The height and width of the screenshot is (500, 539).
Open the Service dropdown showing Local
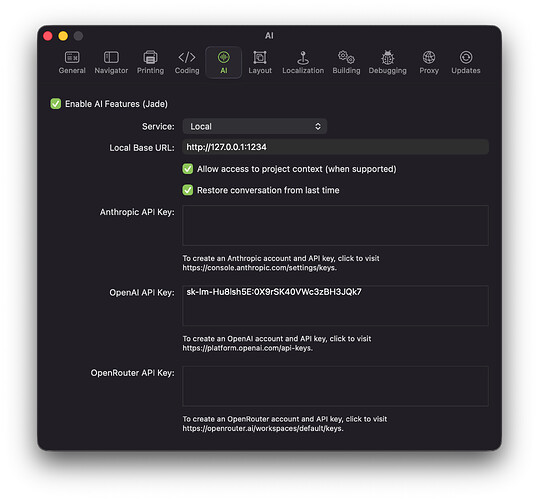(255, 126)
